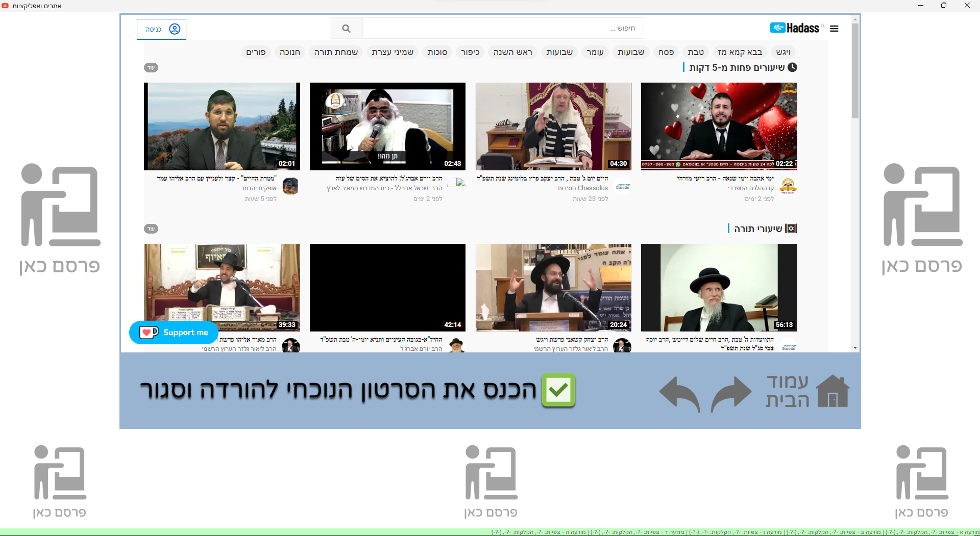Minimize the אתרים ואפליקציות window
980x536 pixels.
click(x=920, y=6)
